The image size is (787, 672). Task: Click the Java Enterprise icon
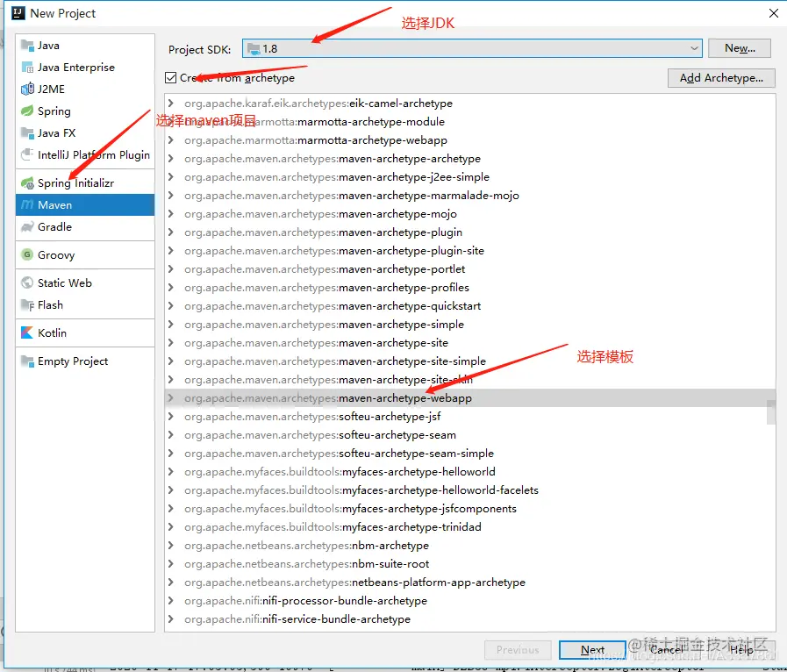pos(27,68)
